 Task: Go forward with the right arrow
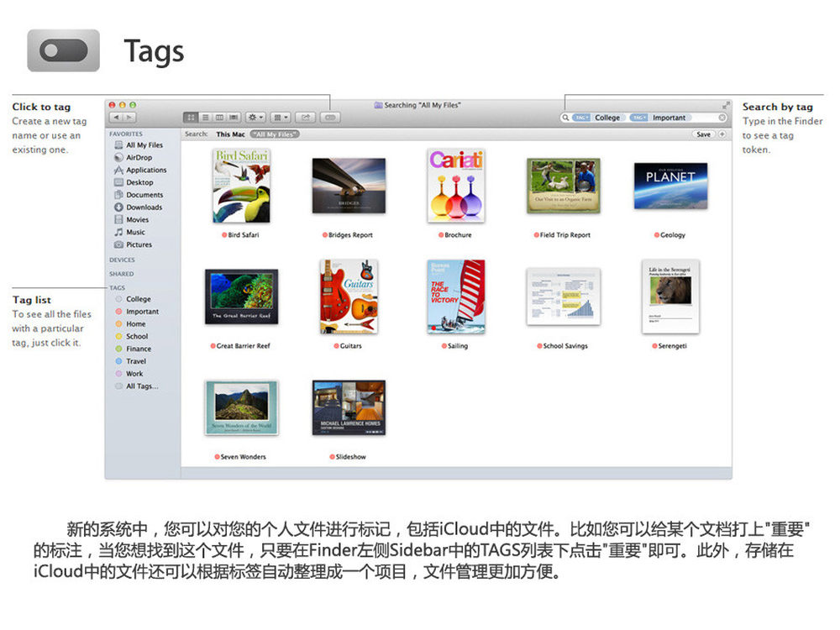[130, 118]
